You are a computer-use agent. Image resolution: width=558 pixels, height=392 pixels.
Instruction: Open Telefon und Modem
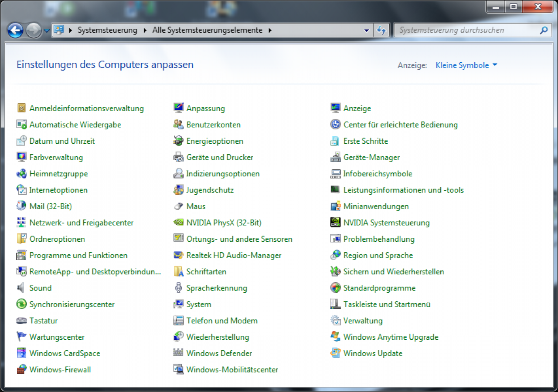222,321
